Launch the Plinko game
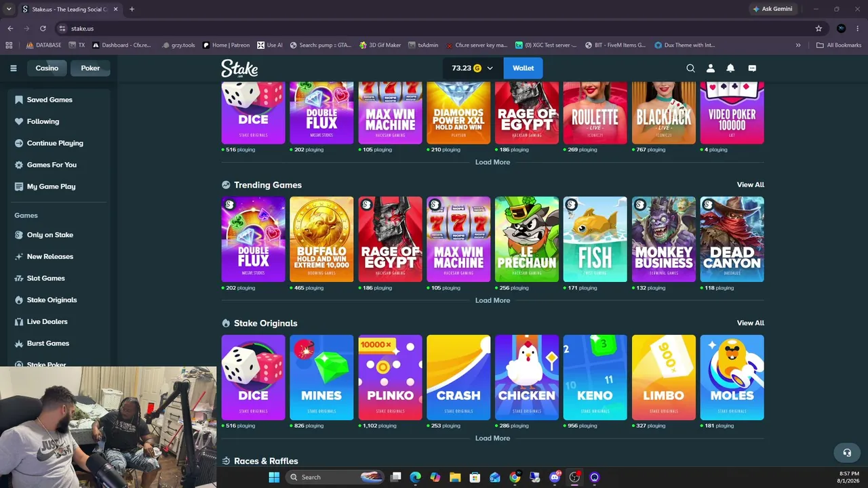This screenshot has width=868, height=488. 390,378
